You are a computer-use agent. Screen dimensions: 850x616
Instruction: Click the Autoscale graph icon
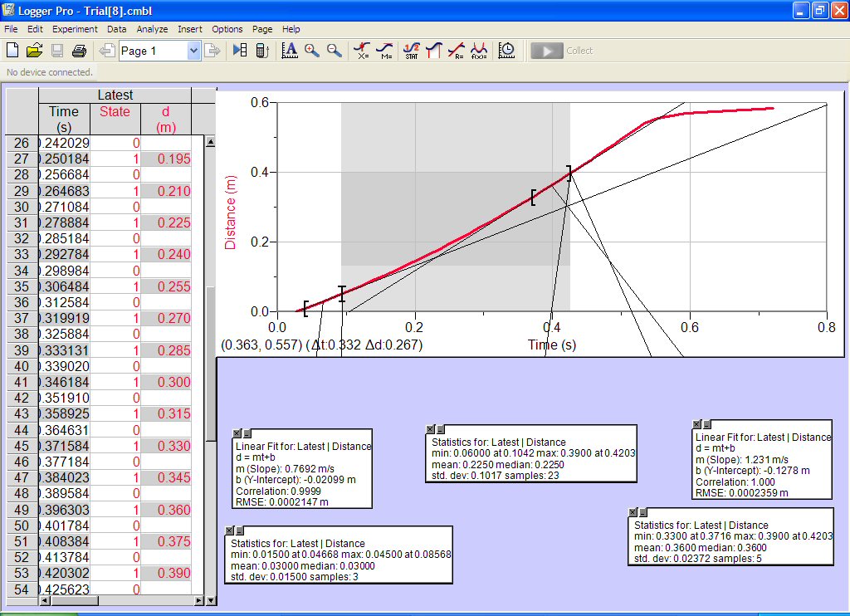(290, 51)
